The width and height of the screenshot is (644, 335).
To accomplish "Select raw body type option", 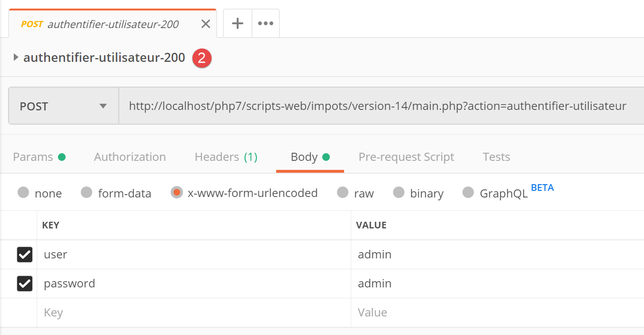I will click(x=343, y=193).
